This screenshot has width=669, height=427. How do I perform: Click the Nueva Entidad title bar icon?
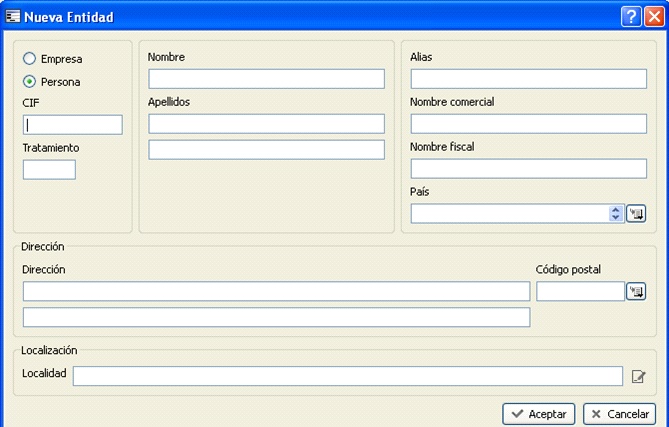coord(13,16)
